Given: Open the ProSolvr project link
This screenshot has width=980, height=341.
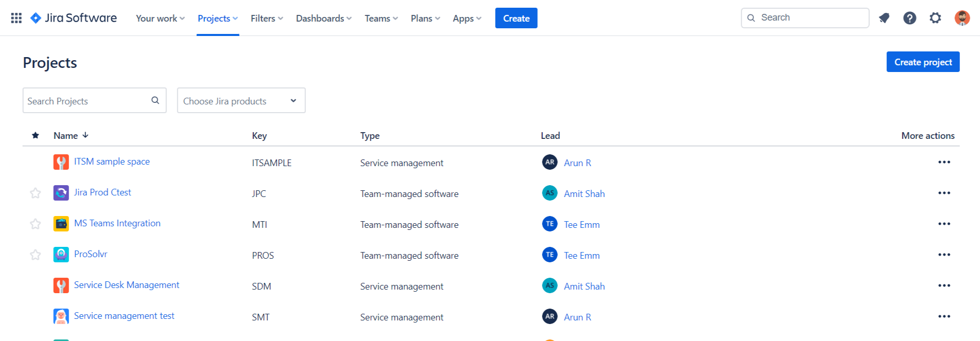Looking at the screenshot, I should (91, 254).
